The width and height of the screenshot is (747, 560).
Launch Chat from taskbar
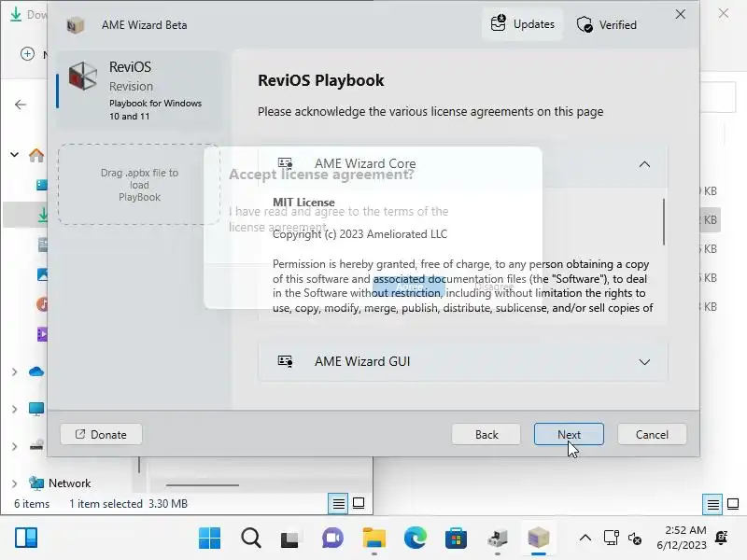click(x=332, y=539)
